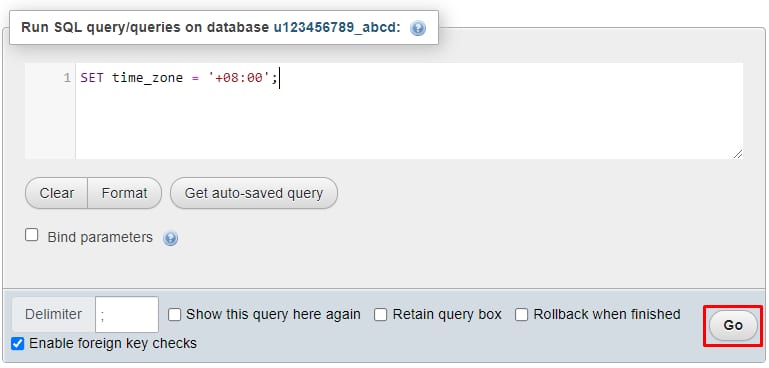This screenshot has height=368, width=769.
Task: Enable the Bind parameters checkbox
Action: 32,235
